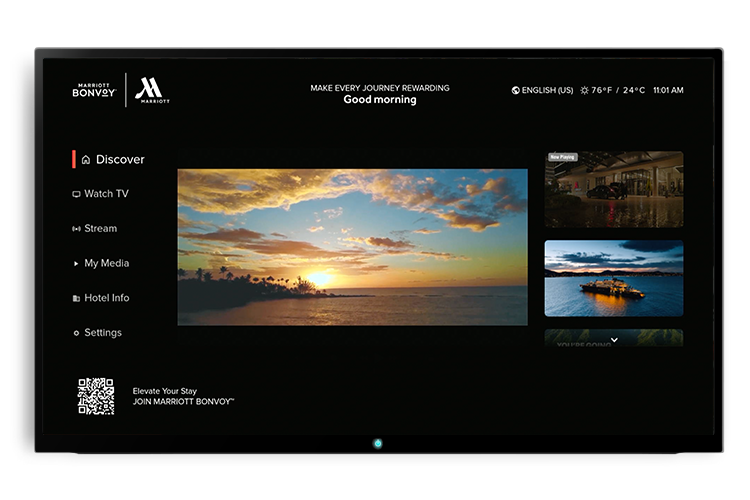Go to the Discover menu label
750x500 pixels.
pyautogui.click(x=120, y=160)
